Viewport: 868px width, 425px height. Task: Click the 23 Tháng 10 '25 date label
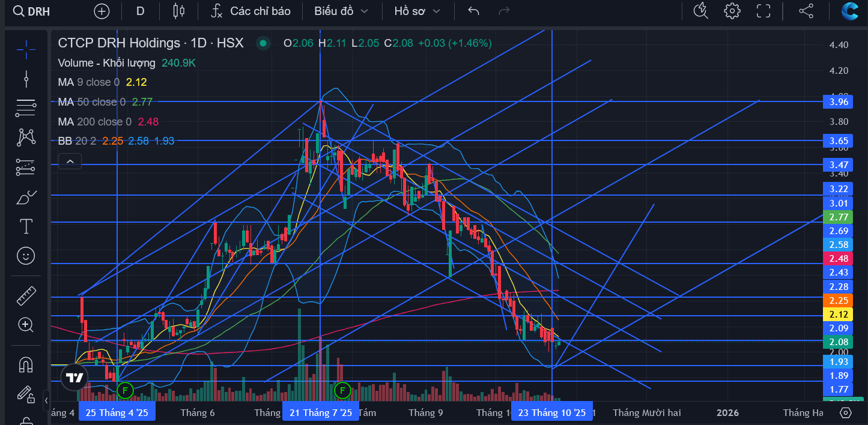pyautogui.click(x=551, y=412)
